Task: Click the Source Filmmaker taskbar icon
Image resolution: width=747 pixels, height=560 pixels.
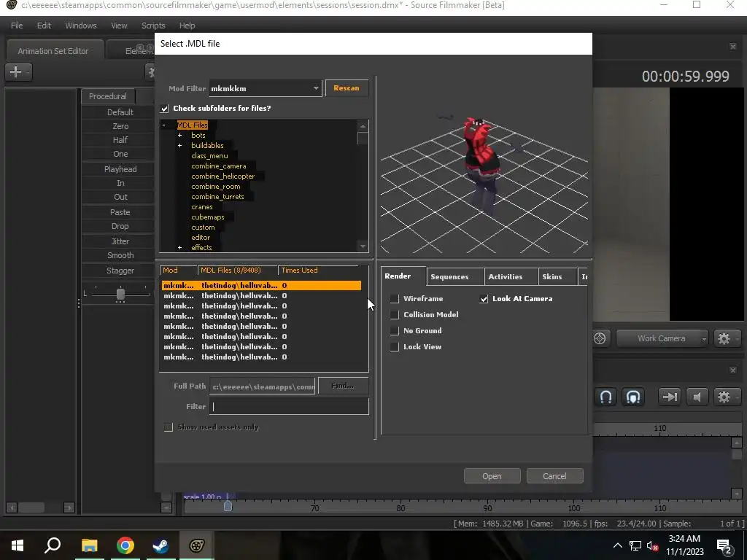Action: [x=197, y=545]
